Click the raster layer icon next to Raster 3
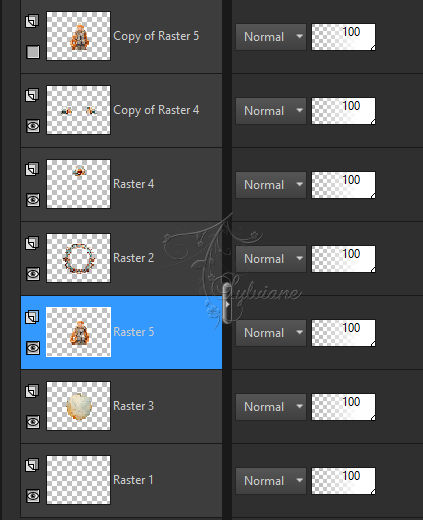423x520 pixels. [32, 391]
